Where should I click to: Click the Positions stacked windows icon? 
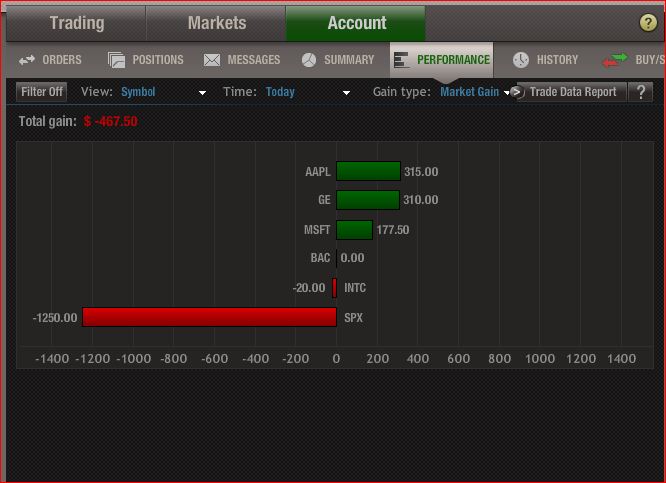[116, 60]
